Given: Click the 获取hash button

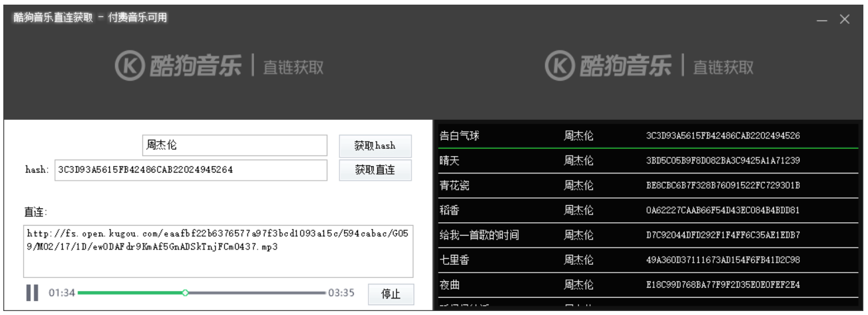Looking at the screenshot, I should pyautogui.click(x=375, y=146).
